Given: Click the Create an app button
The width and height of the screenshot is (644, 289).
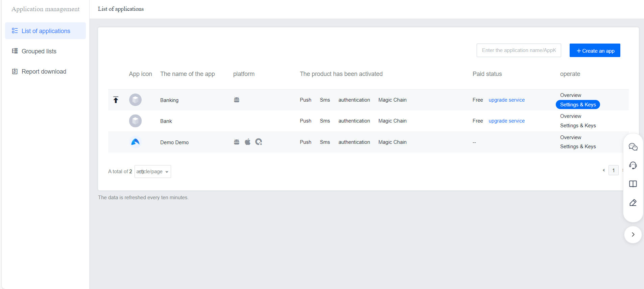Looking at the screenshot, I should pos(595,51).
